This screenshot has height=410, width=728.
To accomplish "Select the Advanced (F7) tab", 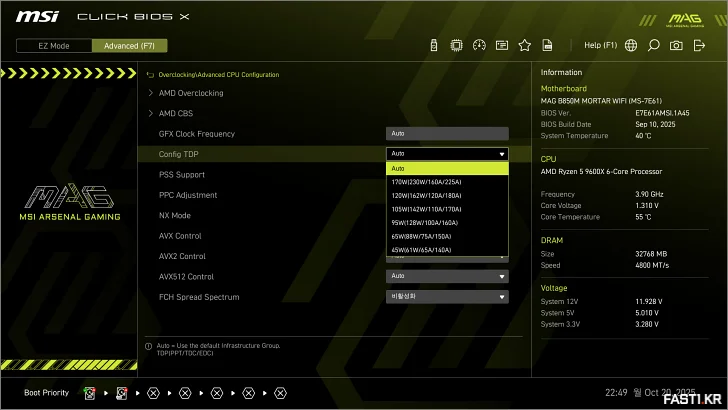I will coord(130,46).
